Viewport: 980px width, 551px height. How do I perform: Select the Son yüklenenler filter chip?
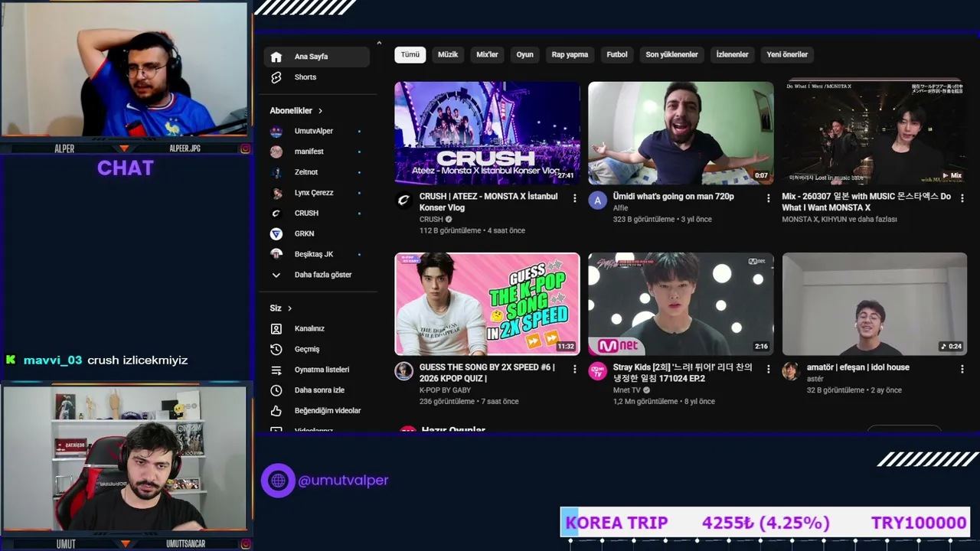pyautogui.click(x=671, y=54)
